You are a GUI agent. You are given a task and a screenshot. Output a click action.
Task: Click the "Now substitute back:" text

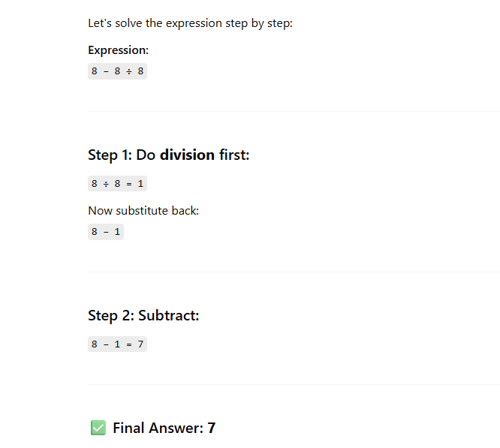pos(143,210)
